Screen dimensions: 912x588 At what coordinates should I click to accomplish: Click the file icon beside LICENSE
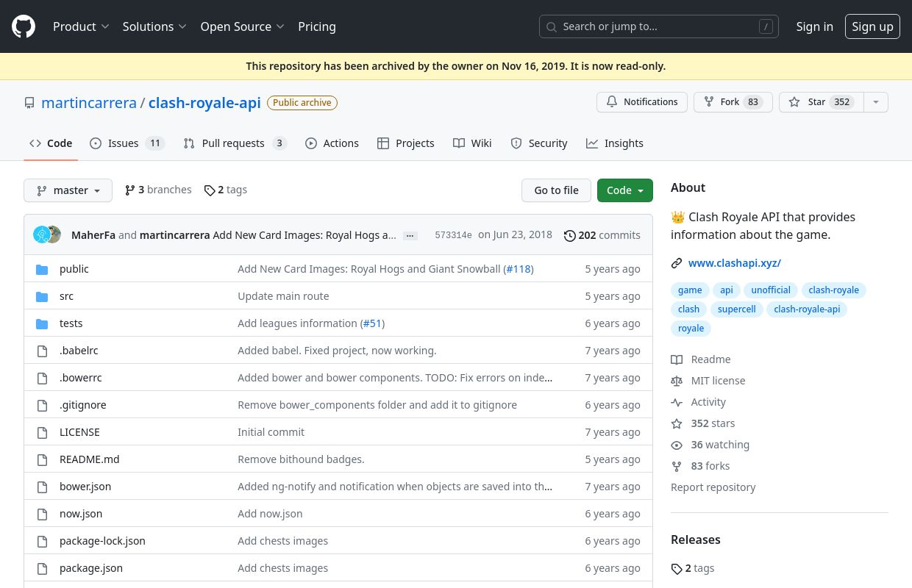(x=42, y=432)
